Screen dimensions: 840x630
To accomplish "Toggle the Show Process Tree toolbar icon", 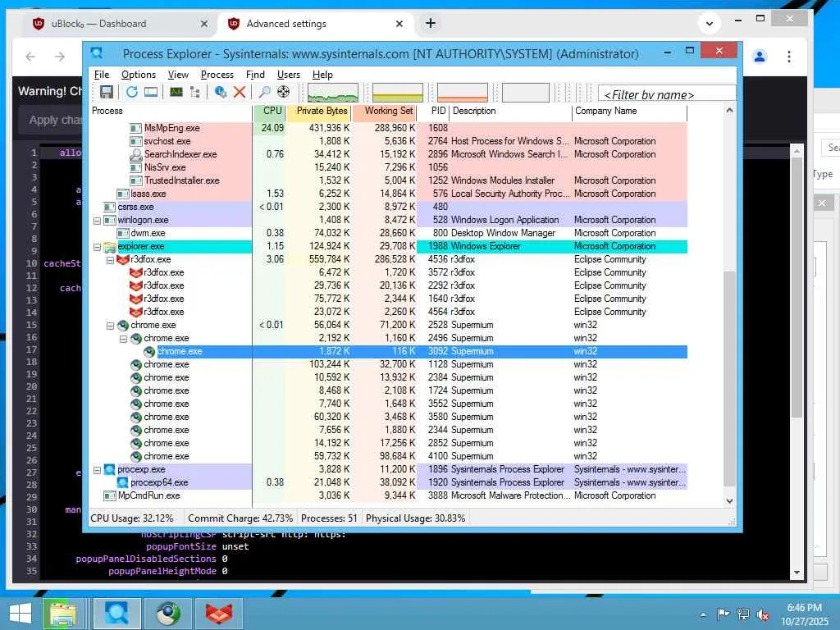I will tap(195, 92).
